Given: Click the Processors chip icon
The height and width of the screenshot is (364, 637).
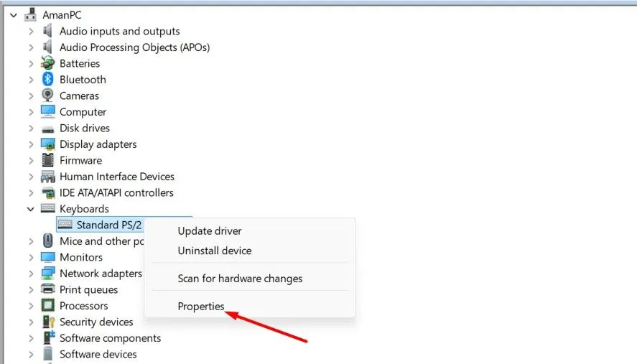Looking at the screenshot, I should [x=48, y=306].
